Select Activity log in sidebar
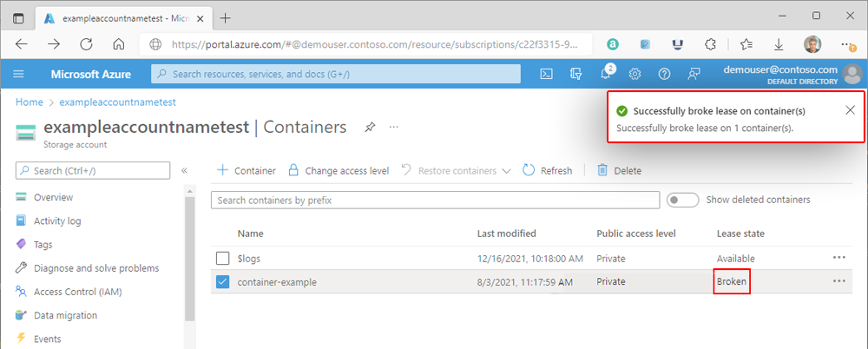Screen dimensions: 868x349 [57, 221]
